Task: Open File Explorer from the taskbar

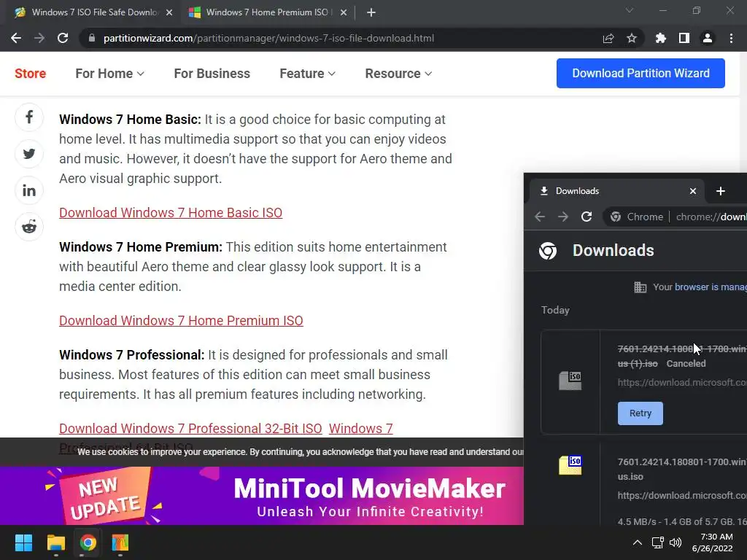Action: [55, 542]
